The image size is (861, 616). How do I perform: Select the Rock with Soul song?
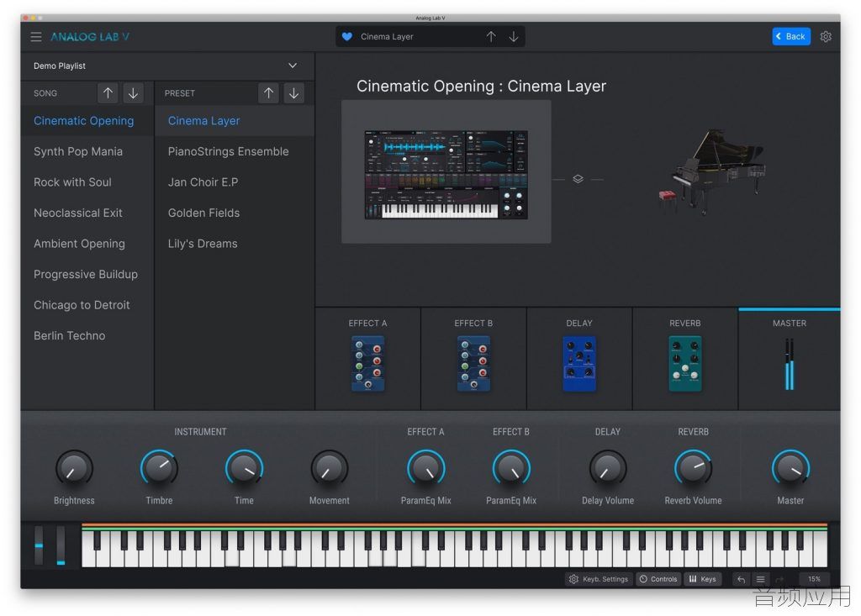pos(87,182)
